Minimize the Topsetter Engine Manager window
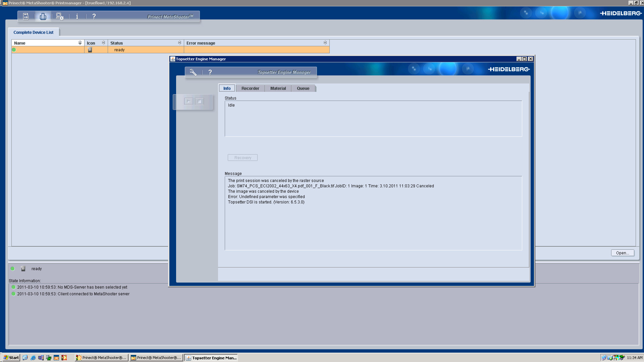Screen dimensions: 644x362 coord(519,59)
